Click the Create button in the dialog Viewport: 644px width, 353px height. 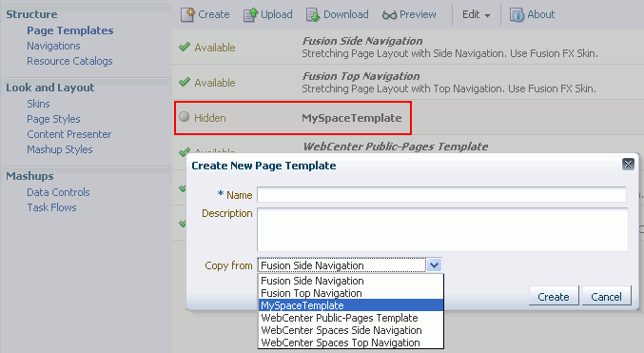(x=554, y=296)
